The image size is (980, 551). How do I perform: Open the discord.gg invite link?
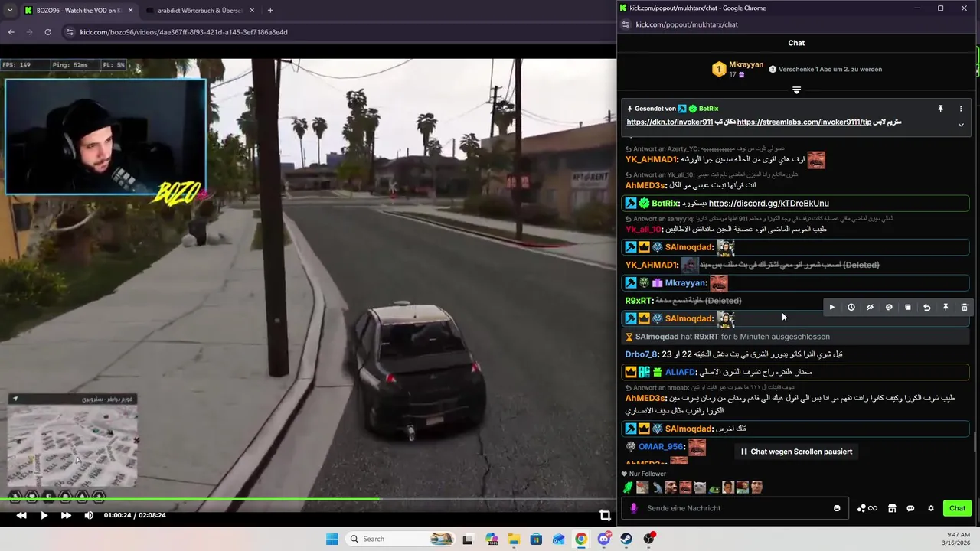[x=769, y=204]
